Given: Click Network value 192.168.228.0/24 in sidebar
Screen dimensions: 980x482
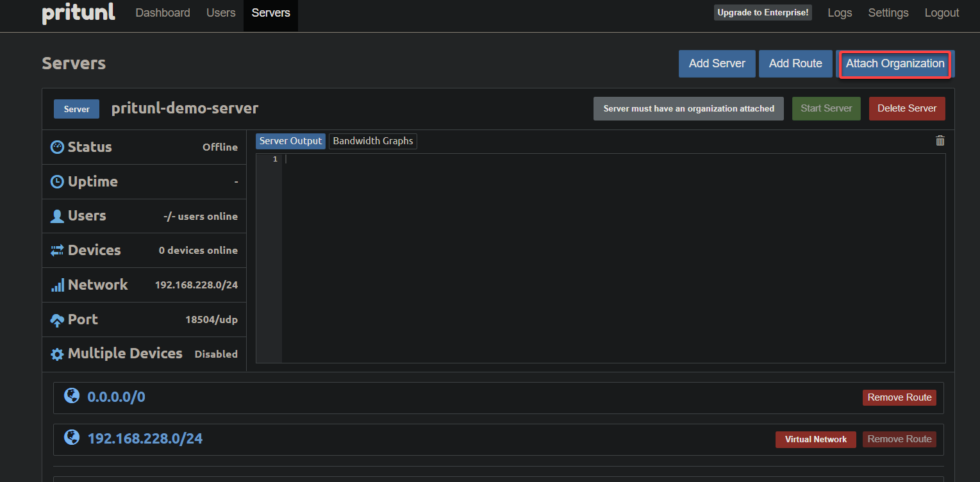Looking at the screenshot, I should (196, 285).
